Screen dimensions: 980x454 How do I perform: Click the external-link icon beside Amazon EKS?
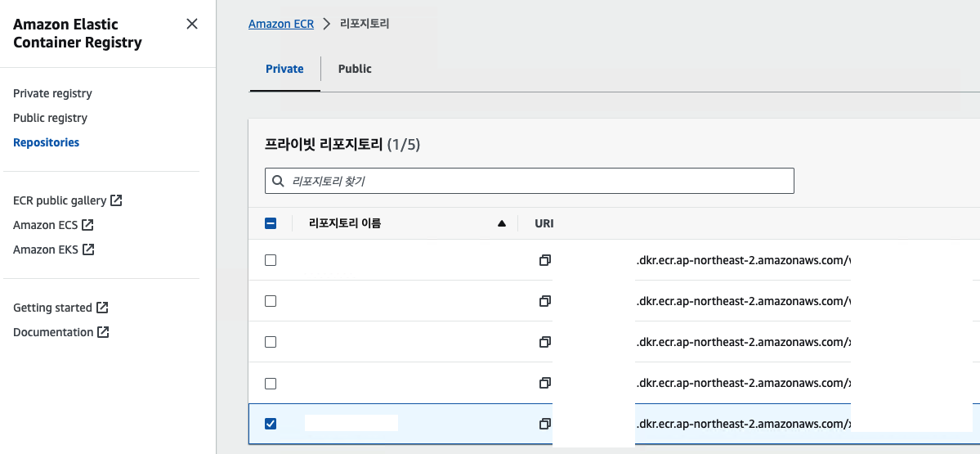89,249
